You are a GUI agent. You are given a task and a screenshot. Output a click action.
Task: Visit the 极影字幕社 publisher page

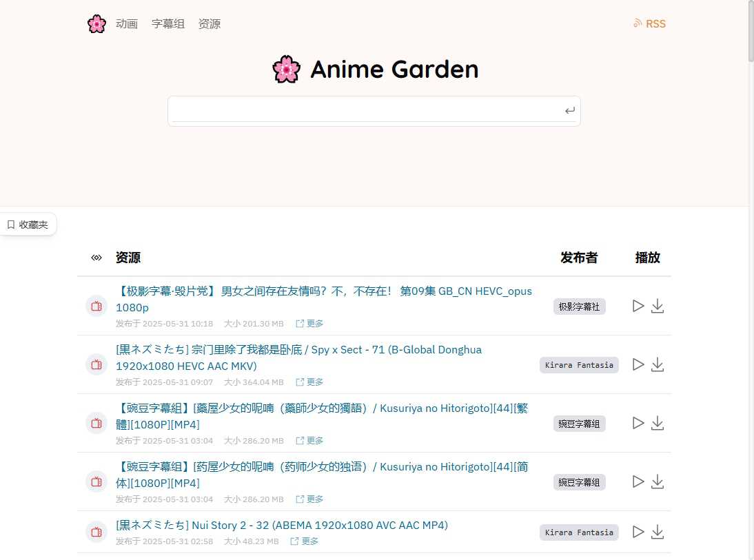pyautogui.click(x=579, y=306)
